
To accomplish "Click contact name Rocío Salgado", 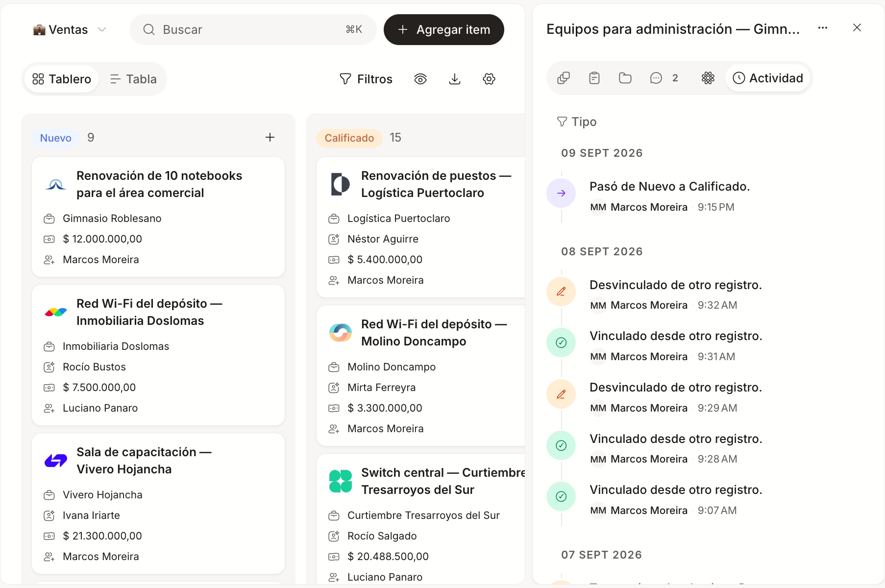I will (x=382, y=536).
